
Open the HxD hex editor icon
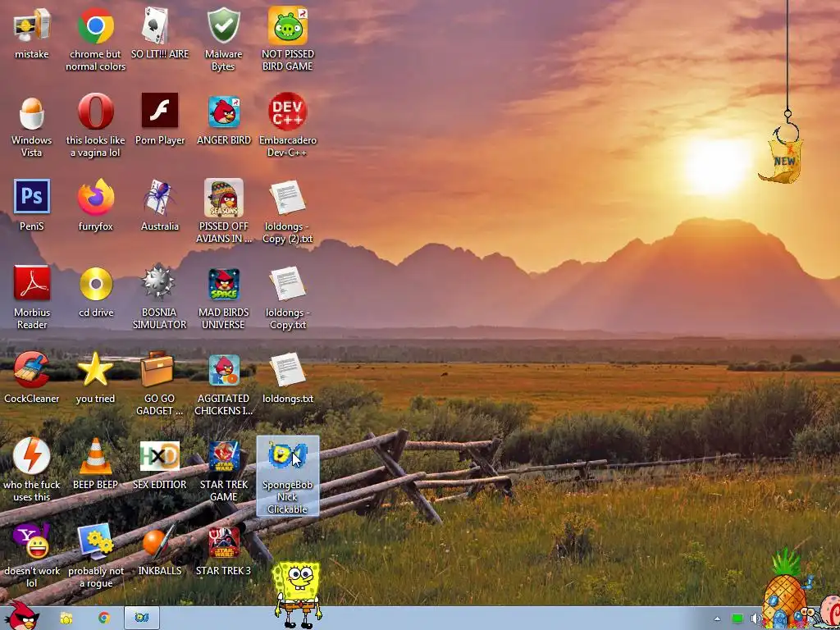160,456
